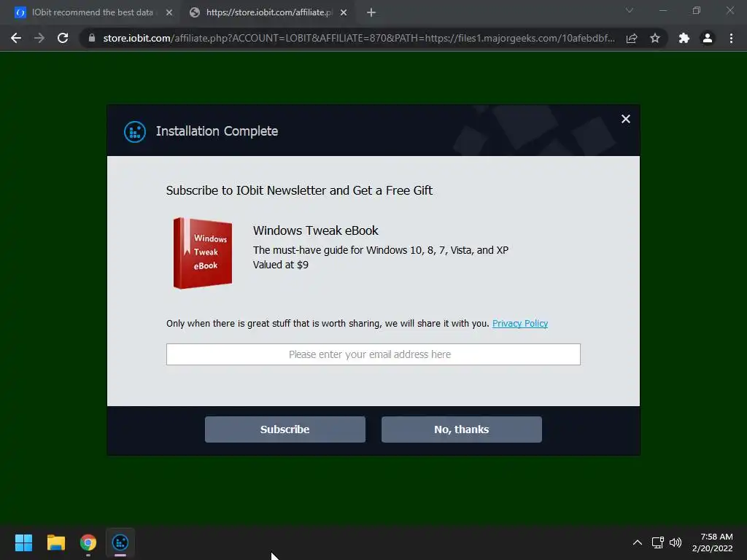
Task: Close the 'IObit recommend the best data' tab
Action: point(169,13)
